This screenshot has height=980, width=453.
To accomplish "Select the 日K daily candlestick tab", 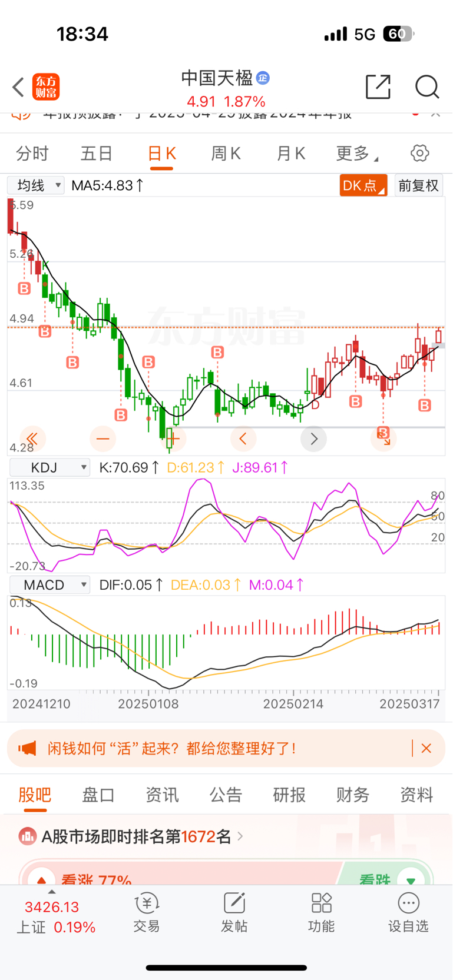I will click(x=161, y=154).
